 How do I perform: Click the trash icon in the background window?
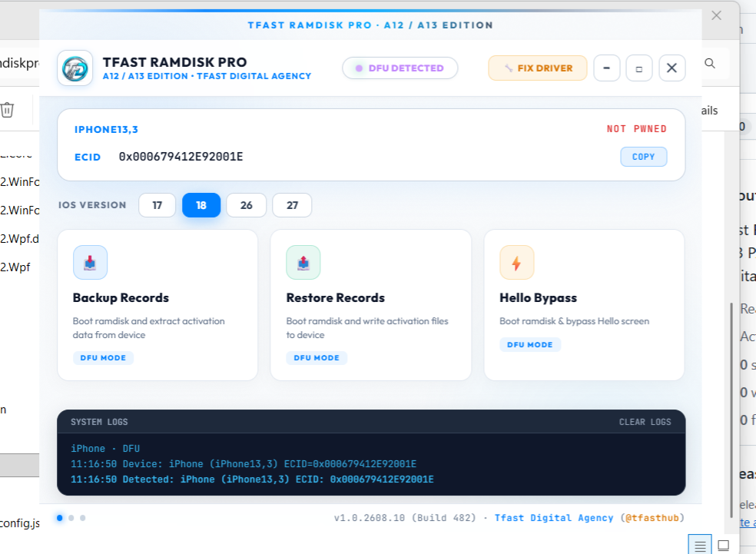[7, 110]
